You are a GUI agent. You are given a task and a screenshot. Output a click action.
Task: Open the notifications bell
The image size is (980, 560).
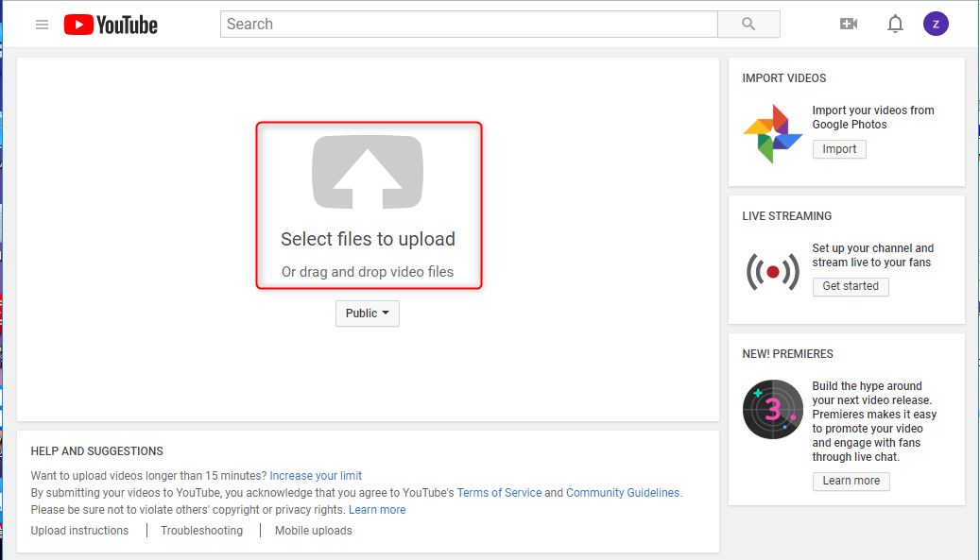895,25
